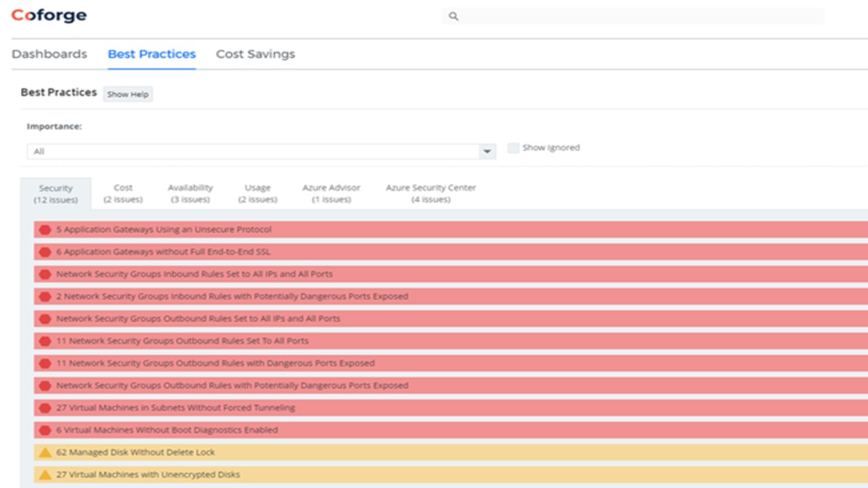868x488 pixels.
Task: Open the Importance dropdown arrow
Action: pos(486,152)
